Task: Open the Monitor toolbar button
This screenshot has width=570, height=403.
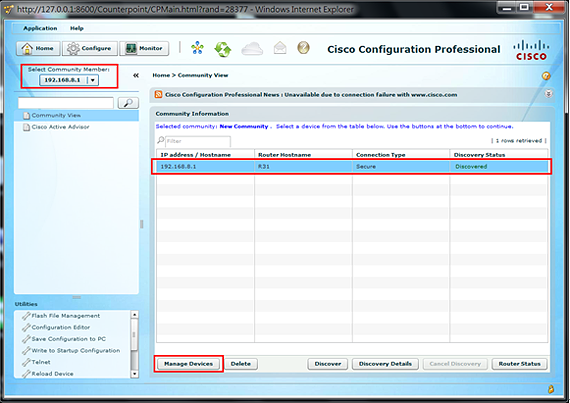Action: 144,48
